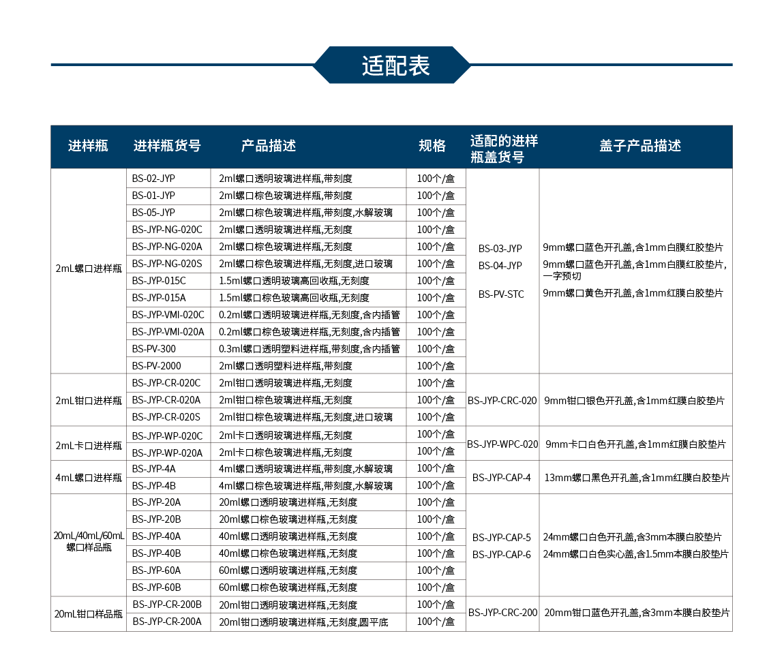Click the BS-JYP-20A product code
This screenshot has height=672, width=784.
point(157,502)
